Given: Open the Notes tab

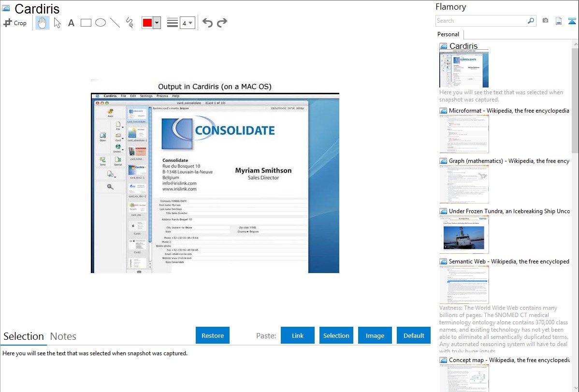Looking at the screenshot, I should click(x=63, y=336).
